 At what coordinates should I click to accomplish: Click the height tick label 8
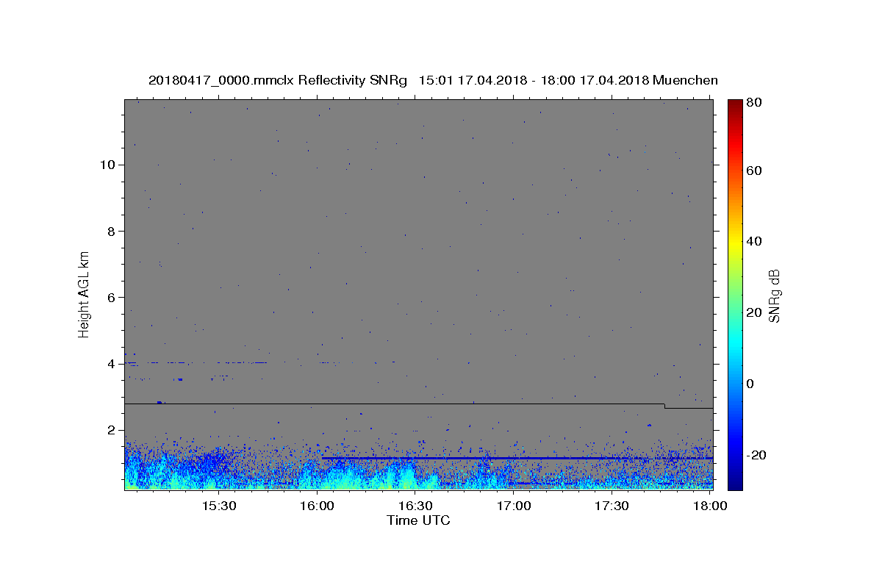pyautogui.click(x=111, y=231)
